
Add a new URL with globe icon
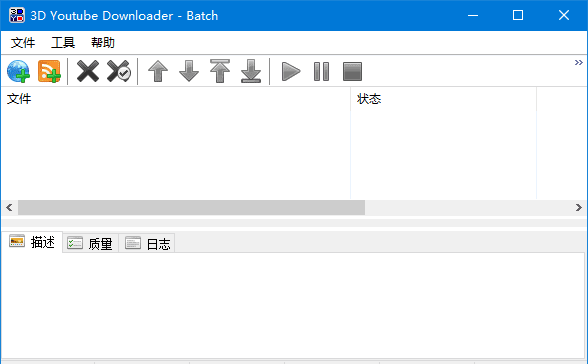pyautogui.click(x=18, y=71)
